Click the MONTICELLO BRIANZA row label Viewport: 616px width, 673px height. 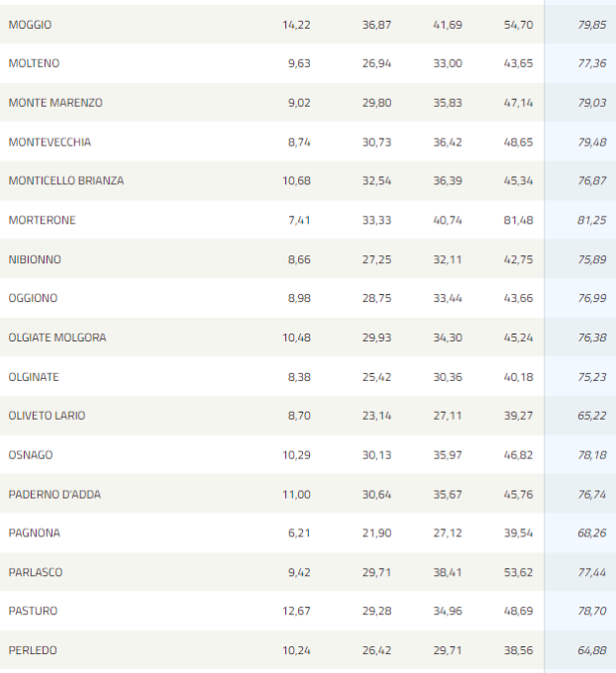point(66,181)
